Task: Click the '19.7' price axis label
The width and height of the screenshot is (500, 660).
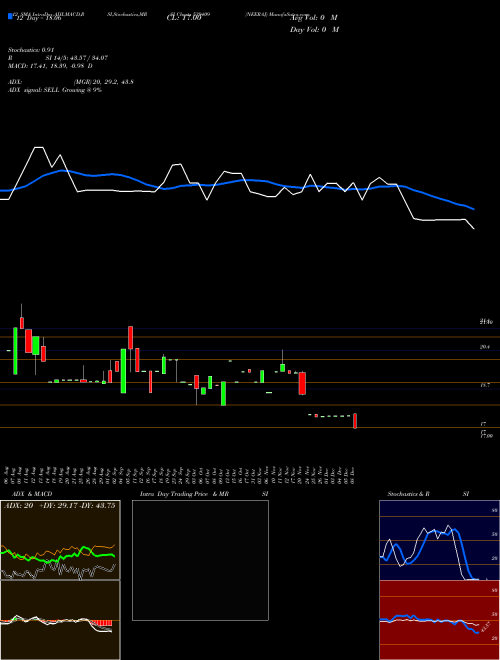Action: coord(485,385)
